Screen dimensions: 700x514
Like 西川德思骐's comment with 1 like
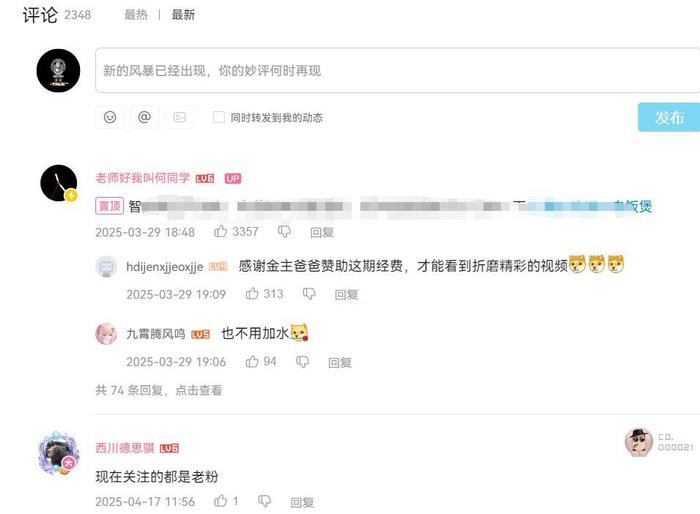click(221, 501)
